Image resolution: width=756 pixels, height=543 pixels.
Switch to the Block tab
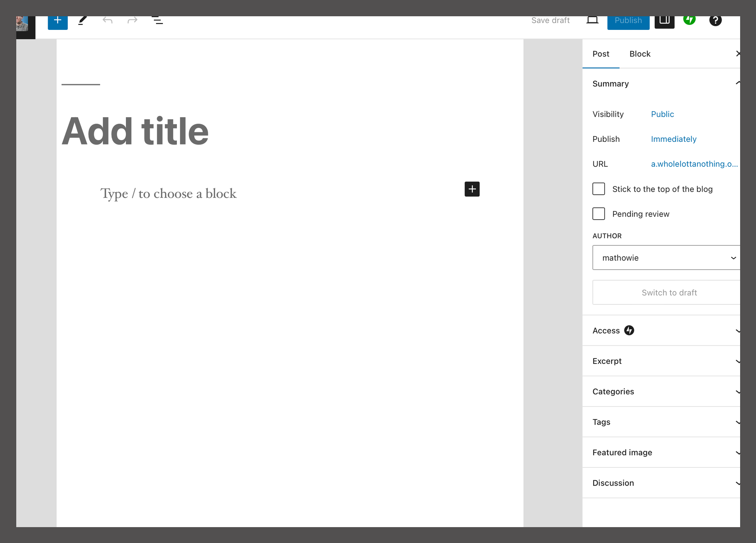pyautogui.click(x=640, y=54)
